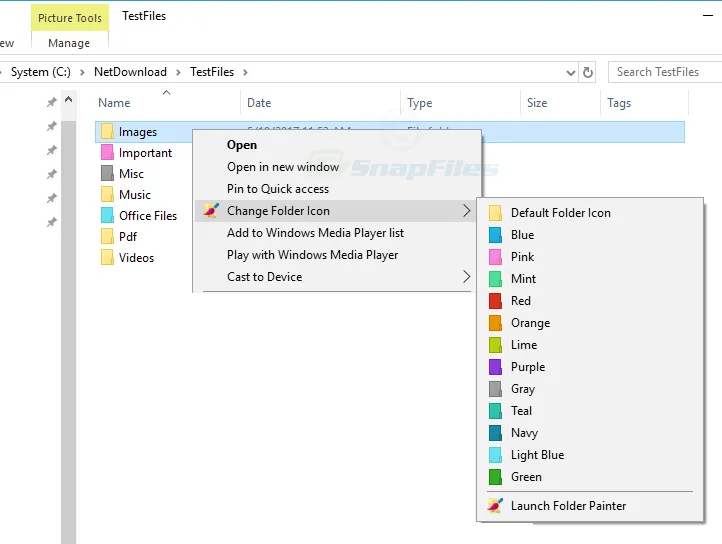Select the Red folder icon

pyautogui.click(x=495, y=301)
